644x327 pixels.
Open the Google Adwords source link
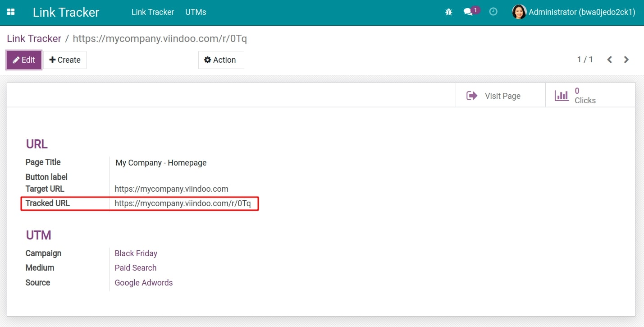point(143,283)
